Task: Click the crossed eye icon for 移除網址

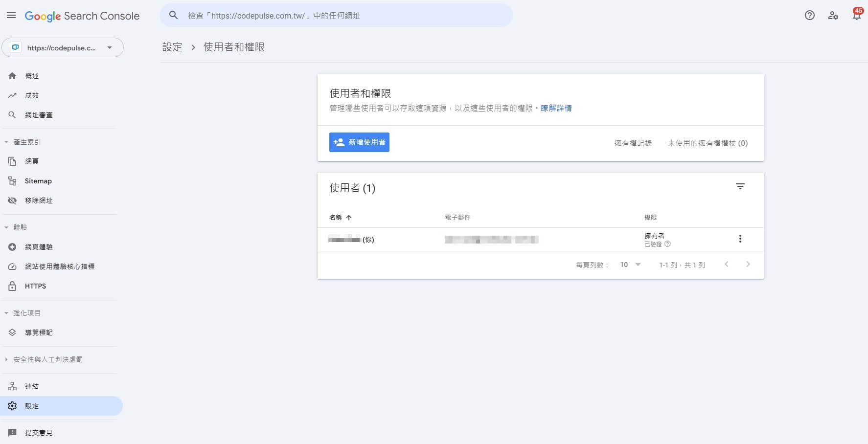Action: [12, 200]
